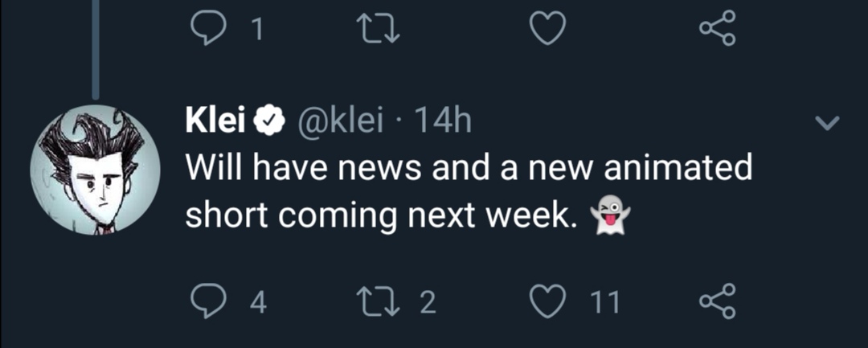Expand tweet options chevron beside Klei's tweet
Screen dimensions: 868x348
click(x=828, y=123)
